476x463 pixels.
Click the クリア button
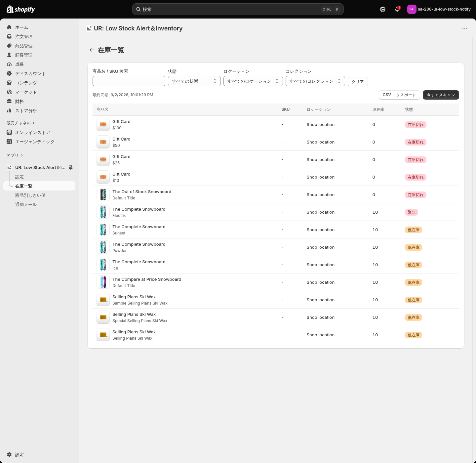[x=358, y=81]
